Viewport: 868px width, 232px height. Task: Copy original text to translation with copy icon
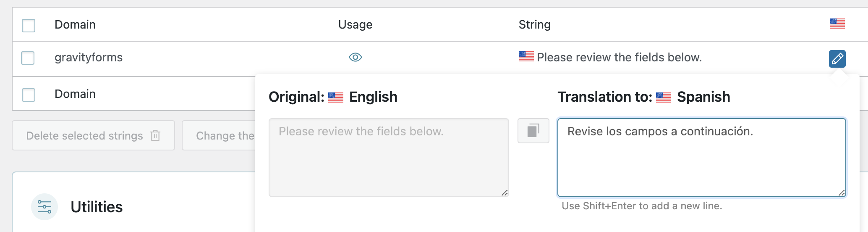(533, 131)
